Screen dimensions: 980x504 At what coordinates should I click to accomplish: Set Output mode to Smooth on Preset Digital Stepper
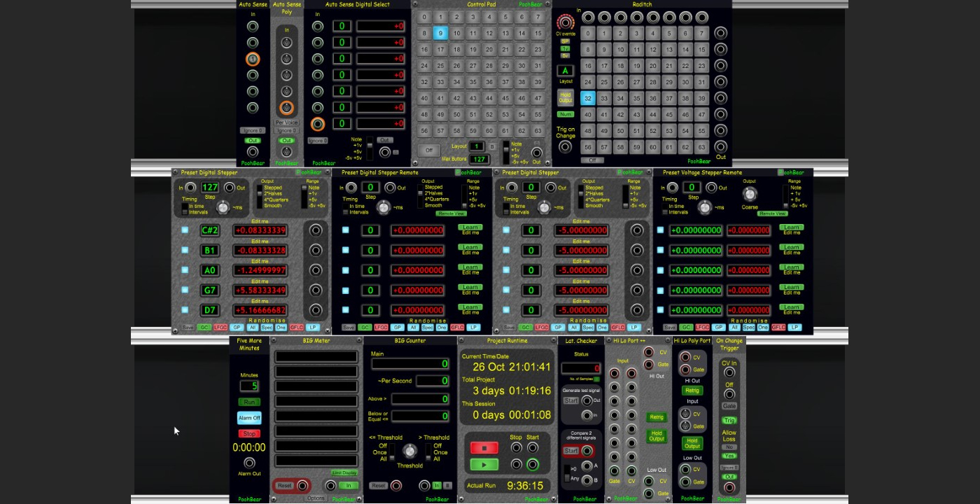pos(259,206)
